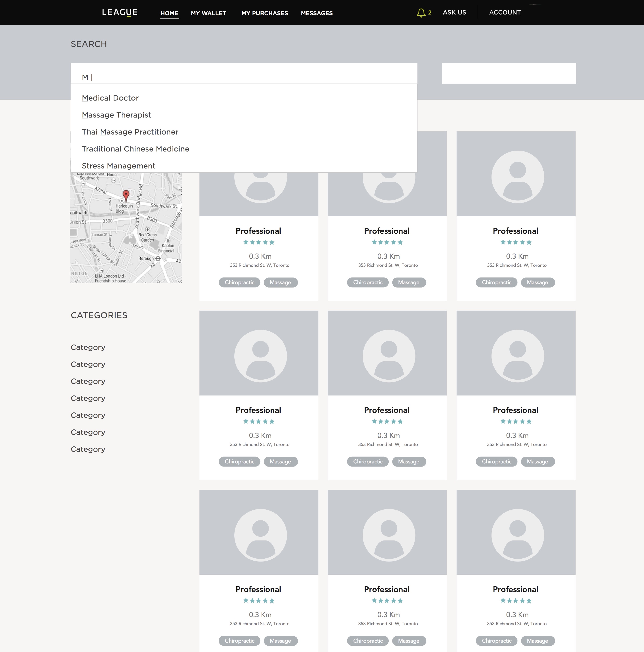
Task: Open My Purchases page
Action: coord(265,13)
